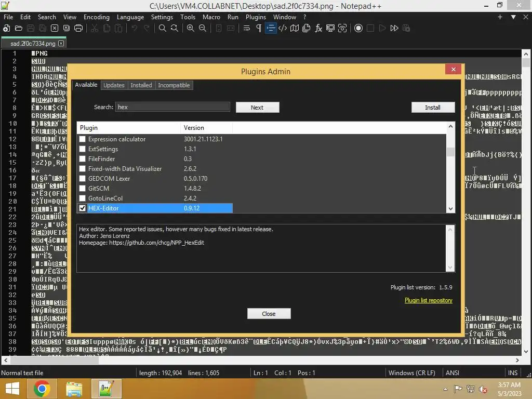532x399 pixels.
Task: Check the Expression calculator plugin box
Action: pyautogui.click(x=82, y=139)
